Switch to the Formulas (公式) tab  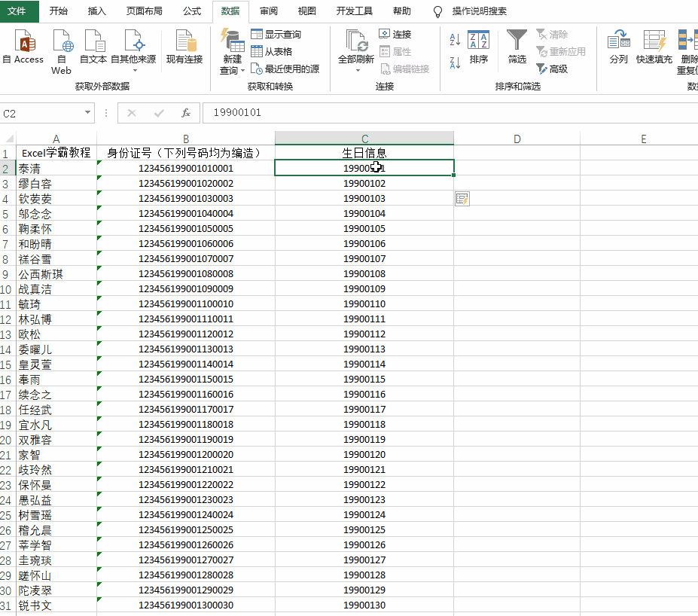[x=192, y=11]
